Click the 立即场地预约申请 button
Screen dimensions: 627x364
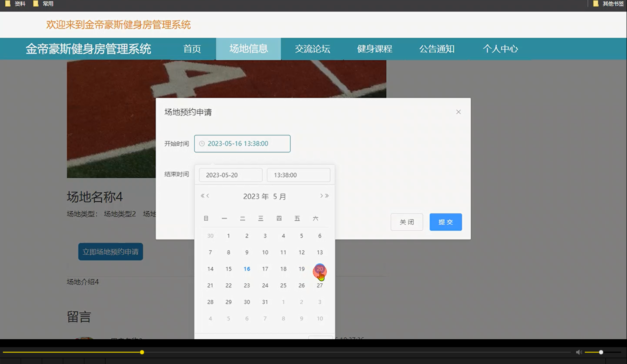pos(110,251)
